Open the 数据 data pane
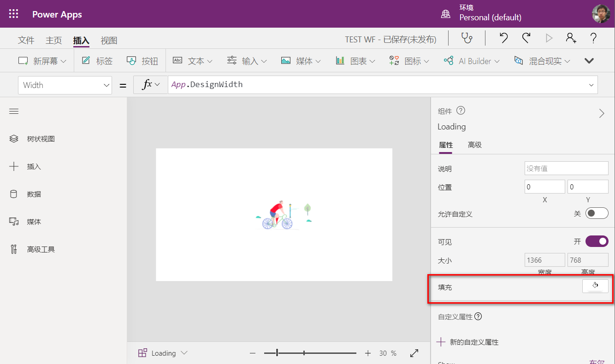 [x=25, y=194]
